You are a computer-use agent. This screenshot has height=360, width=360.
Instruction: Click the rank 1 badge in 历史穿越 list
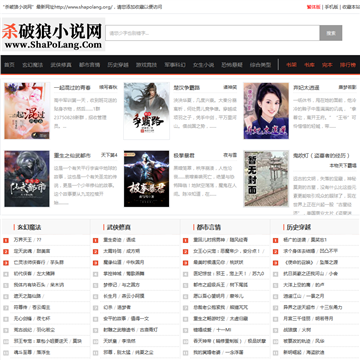[x=276, y=240]
